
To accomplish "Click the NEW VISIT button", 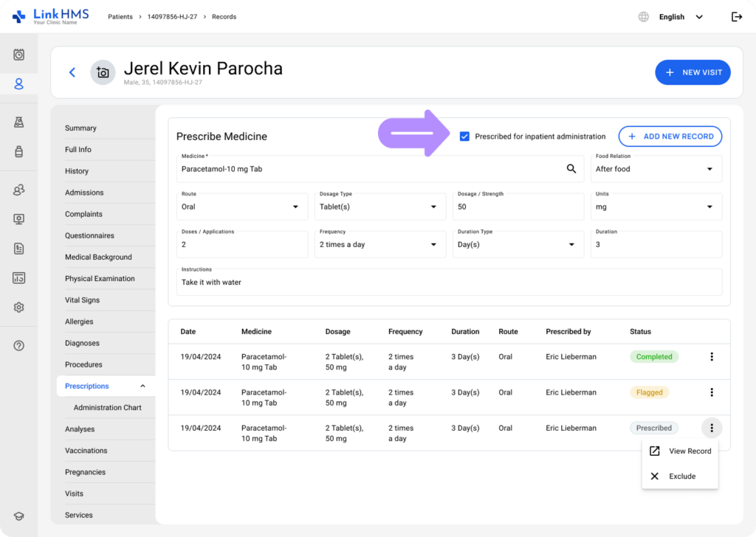I will [x=693, y=72].
